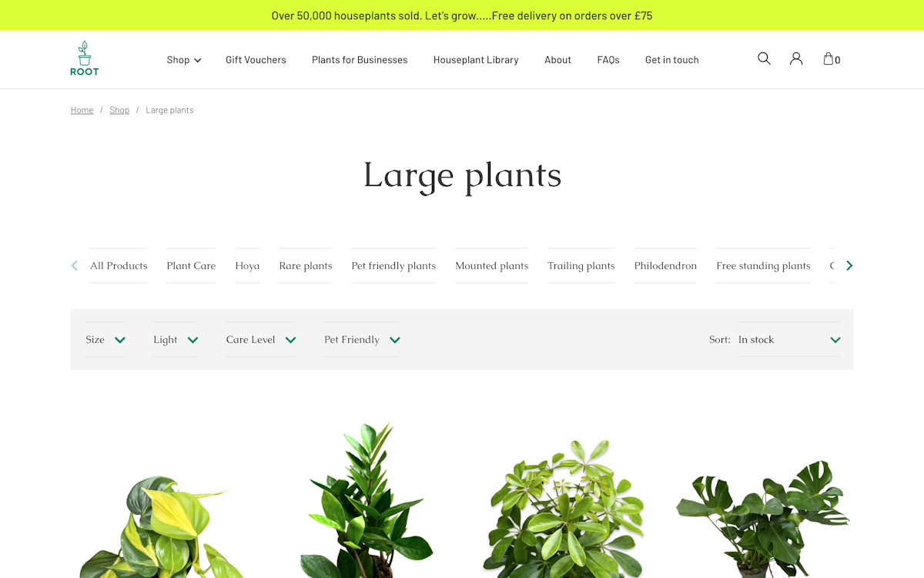924x578 pixels.
Task: Open the Sort 'In stock' dropdown
Action: click(789, 340)
